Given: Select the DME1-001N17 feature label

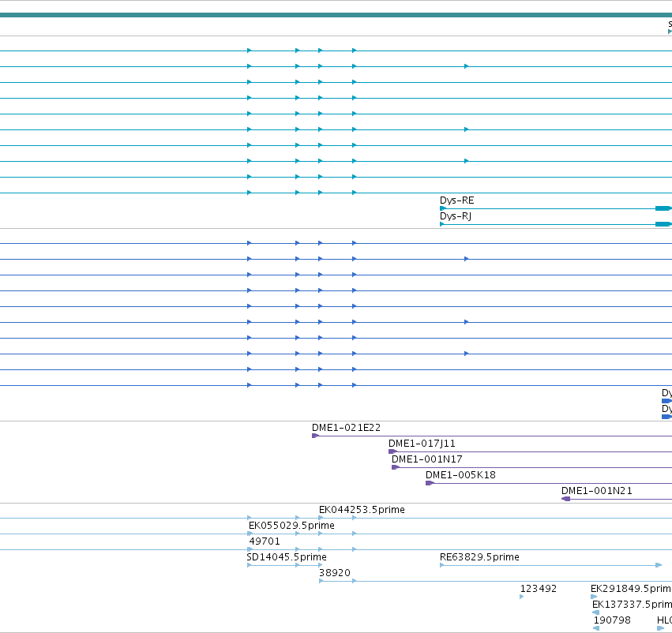Looking at the screenshot, I should (427, 459).
